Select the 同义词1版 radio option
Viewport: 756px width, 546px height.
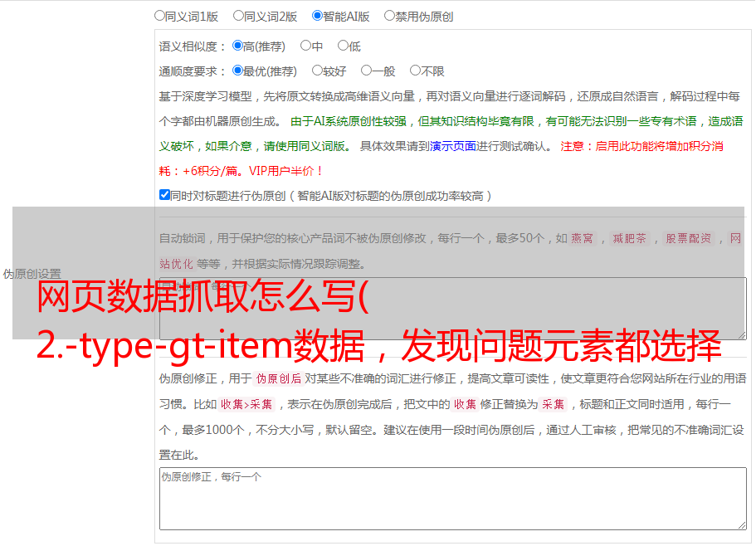coord(159,16)
